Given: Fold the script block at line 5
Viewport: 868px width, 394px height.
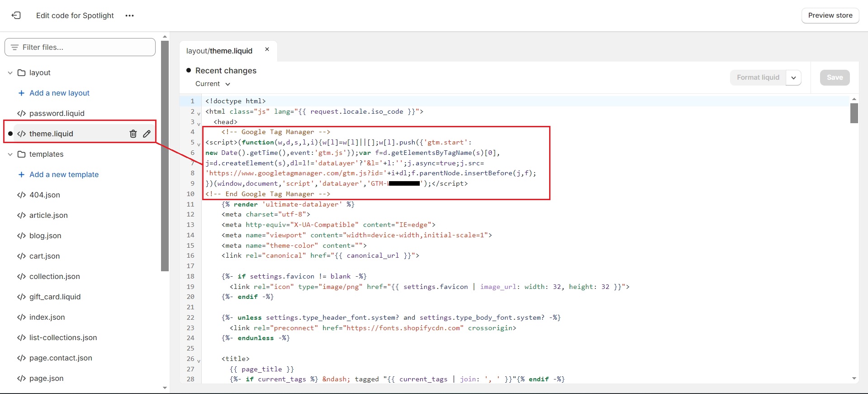Looking at the screenshot, I should pyautogui.click(x=199, y=144).
